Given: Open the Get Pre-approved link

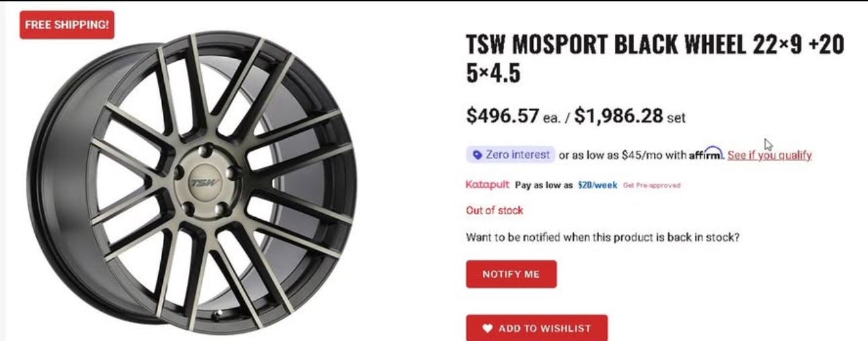Looking at the screenshot, I should (651, 185).
